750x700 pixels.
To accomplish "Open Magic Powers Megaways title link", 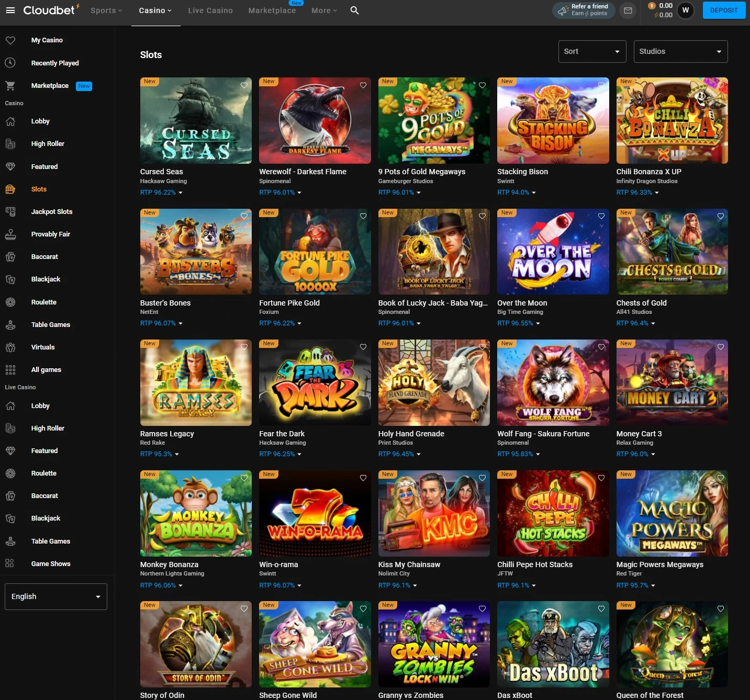I will coord(660,564).
